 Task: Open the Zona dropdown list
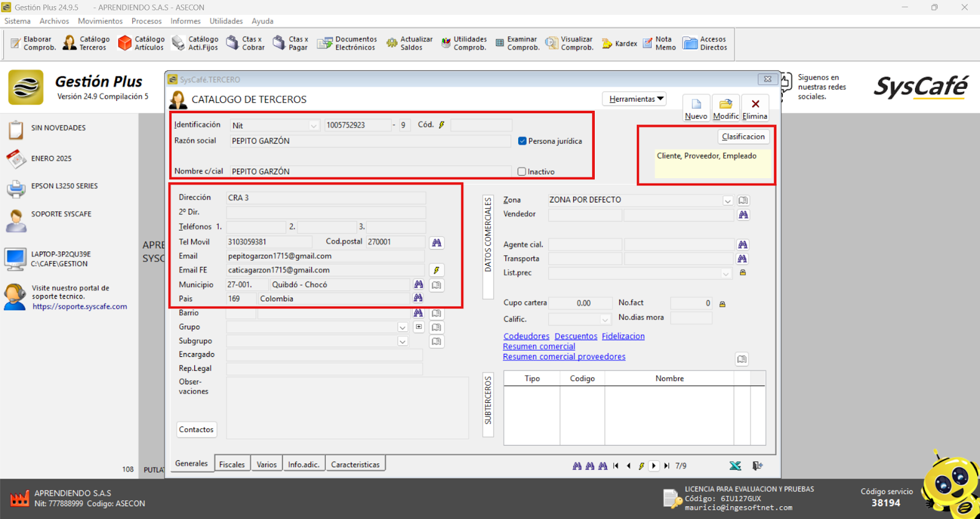[x=727, y=201]
